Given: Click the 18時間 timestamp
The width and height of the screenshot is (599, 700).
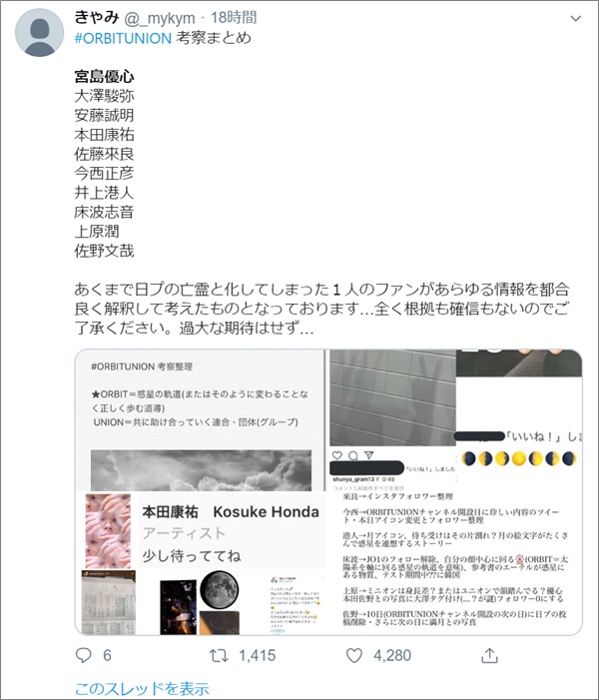Looking at the screenshot, I should 234,17.
